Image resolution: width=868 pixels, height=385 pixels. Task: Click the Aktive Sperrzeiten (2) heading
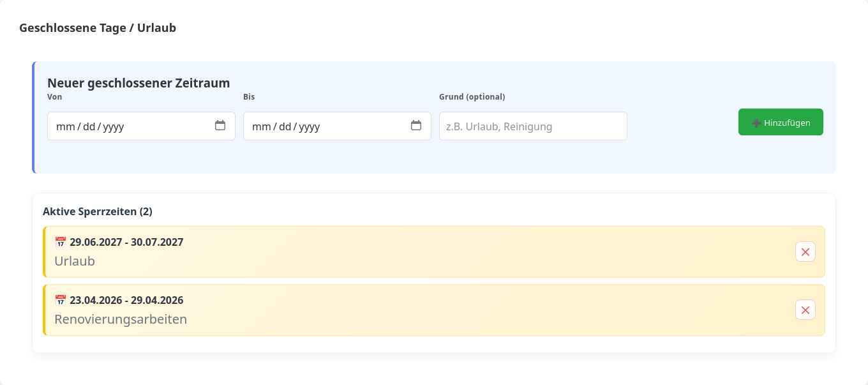(x=96, y=211)
